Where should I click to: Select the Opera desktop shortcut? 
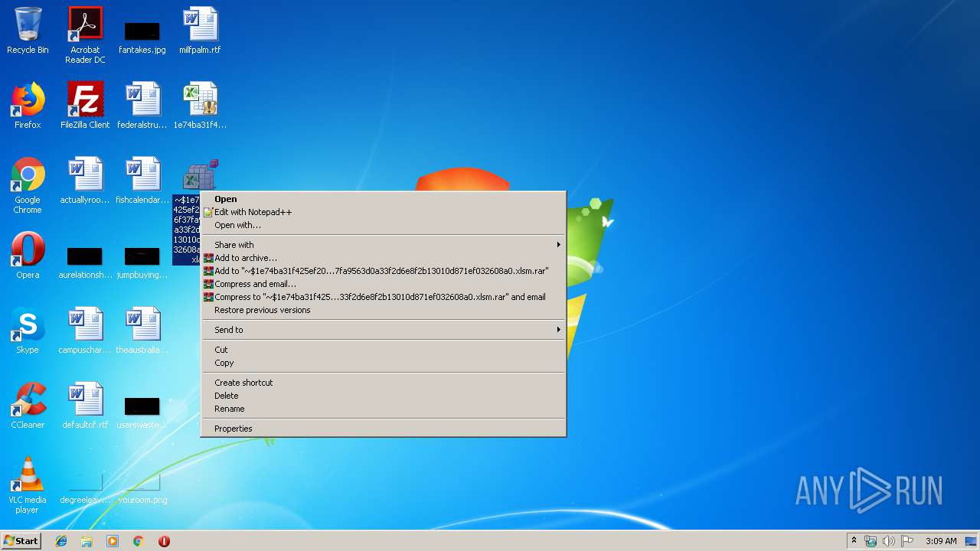pyautogui.click(x=28, y=256)
